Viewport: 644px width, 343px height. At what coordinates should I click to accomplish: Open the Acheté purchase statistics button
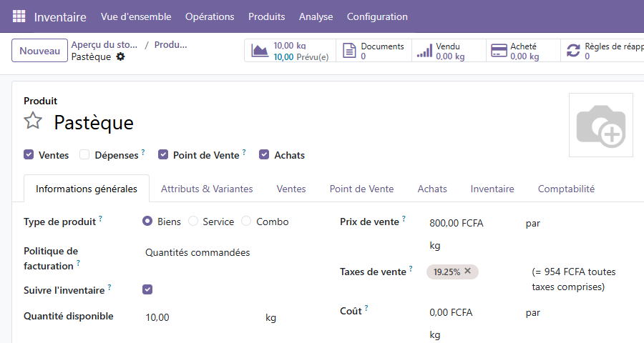point(523,51)
